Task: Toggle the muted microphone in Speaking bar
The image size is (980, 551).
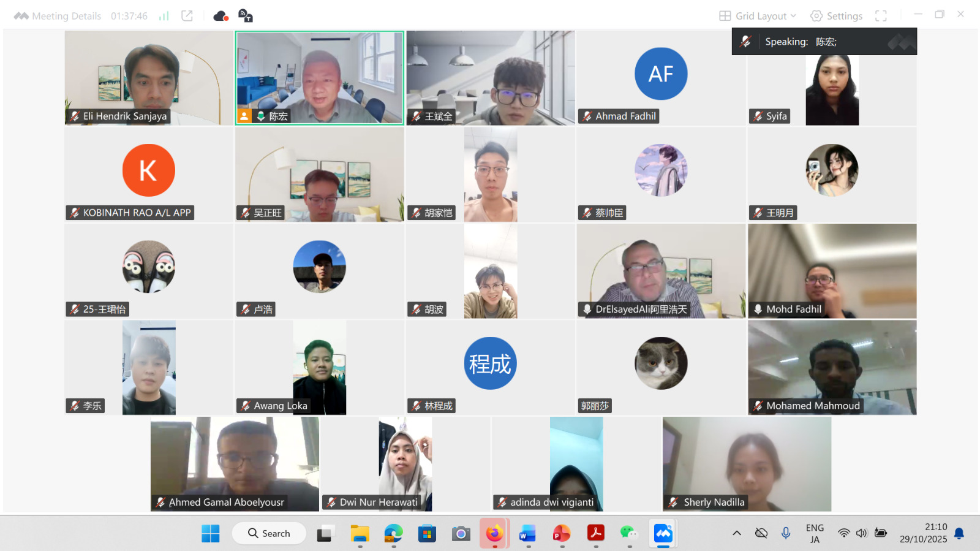Action: point(745,42)
